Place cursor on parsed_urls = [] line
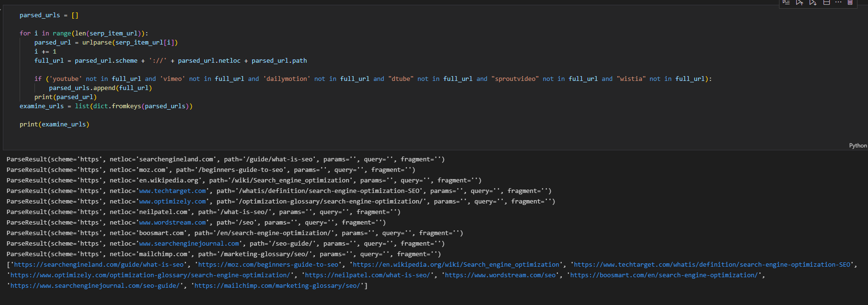 point(49,15)
